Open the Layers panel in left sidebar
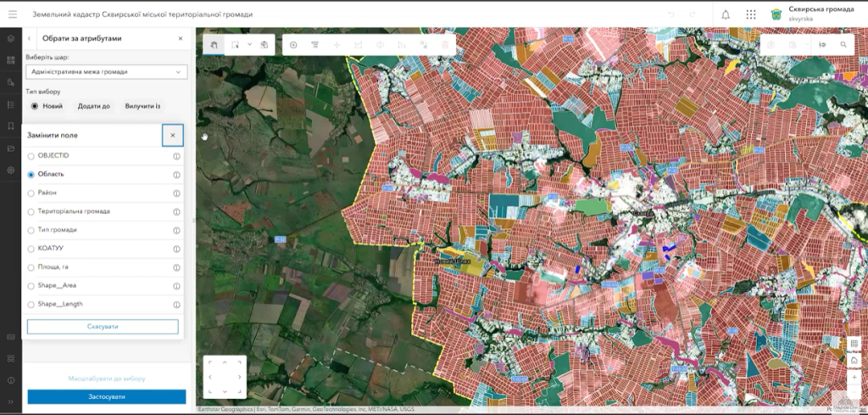Screen dimensions: 868x415 tap(11, 39)
